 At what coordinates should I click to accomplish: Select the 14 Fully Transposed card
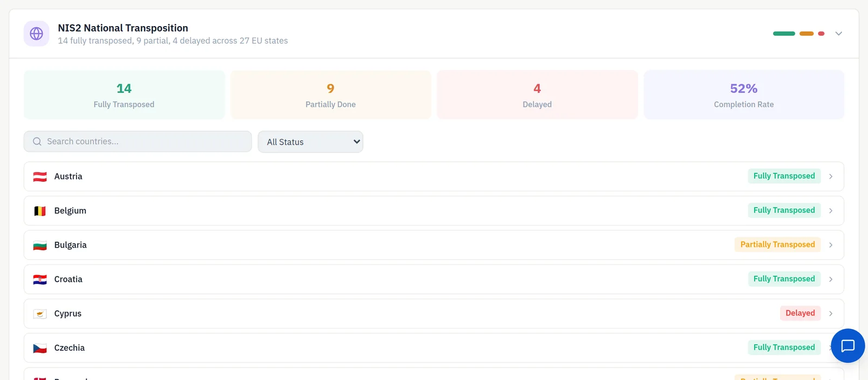(124, 94)
